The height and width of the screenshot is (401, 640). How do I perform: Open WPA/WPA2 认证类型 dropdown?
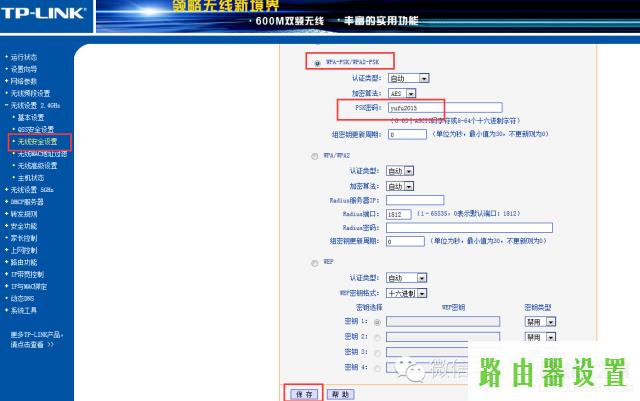click(x=400, y=171)
